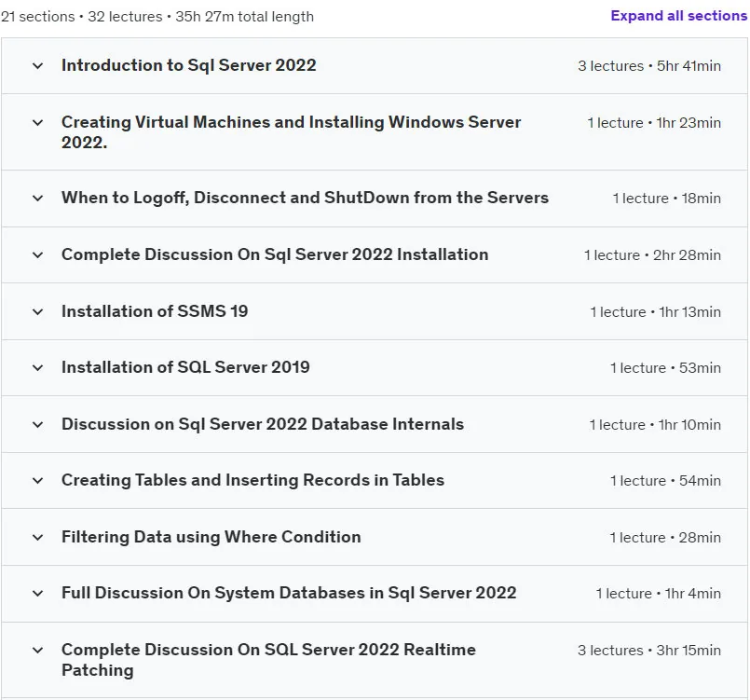Expand chevron for Introduction to Sql Server 2022
This screenshot has width=750, height=700.
[x=38, y=65]
